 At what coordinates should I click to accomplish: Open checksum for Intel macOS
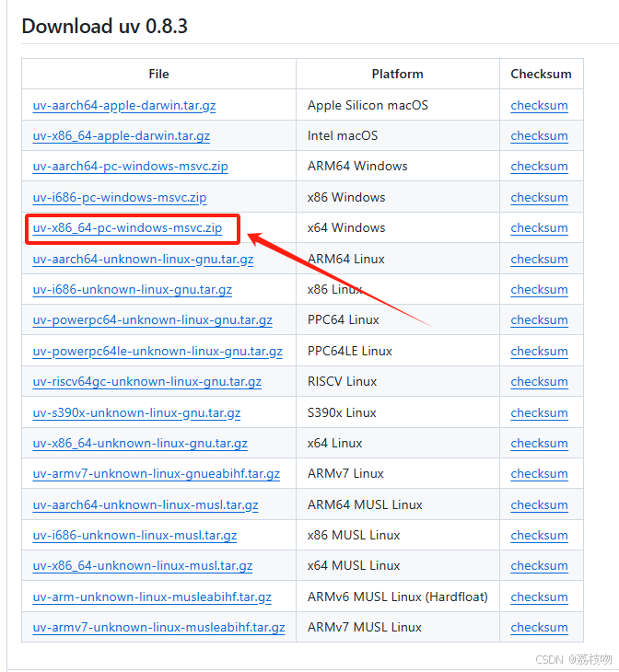coord(539,136)
